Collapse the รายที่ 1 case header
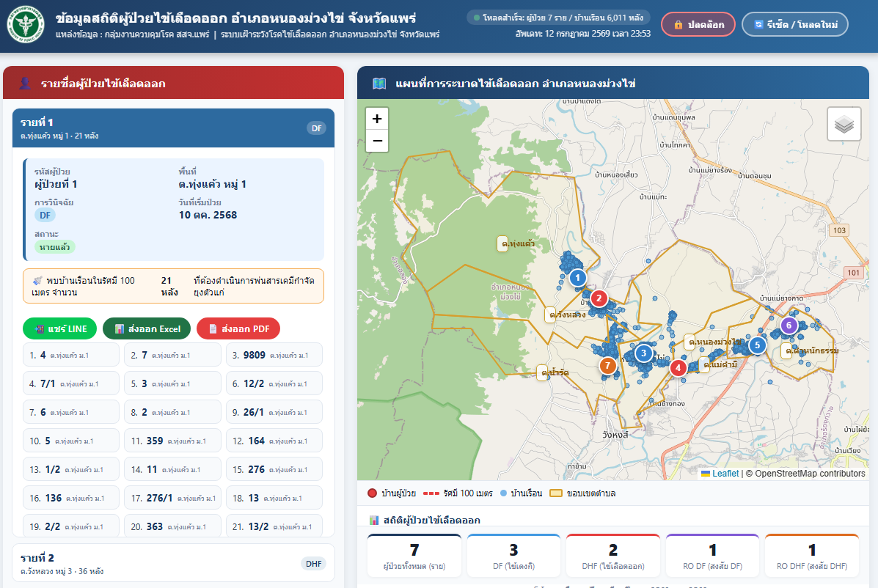878x588 pixels. click(x=174, y=128)
